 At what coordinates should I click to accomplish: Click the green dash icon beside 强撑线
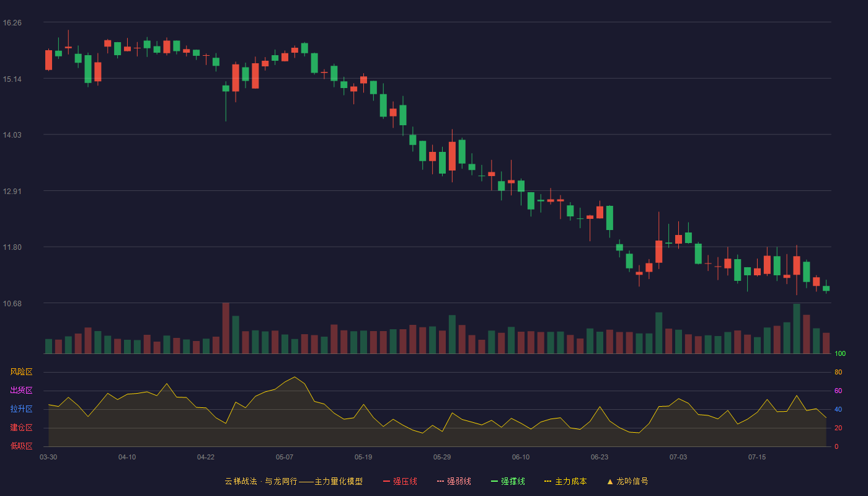tap(495, 481)
